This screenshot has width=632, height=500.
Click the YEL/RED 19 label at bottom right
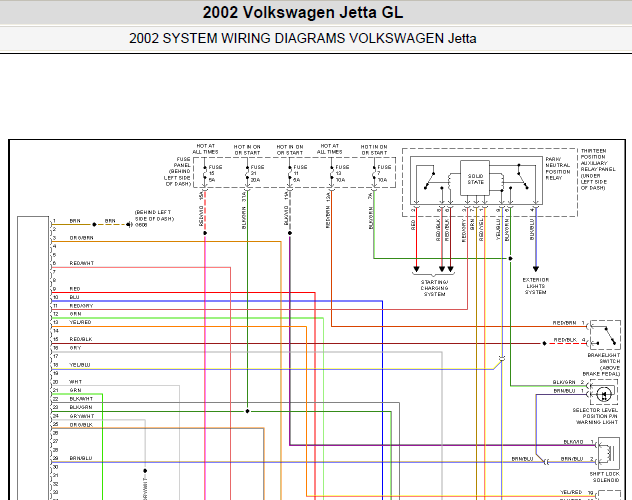click(x=576, y=492)
